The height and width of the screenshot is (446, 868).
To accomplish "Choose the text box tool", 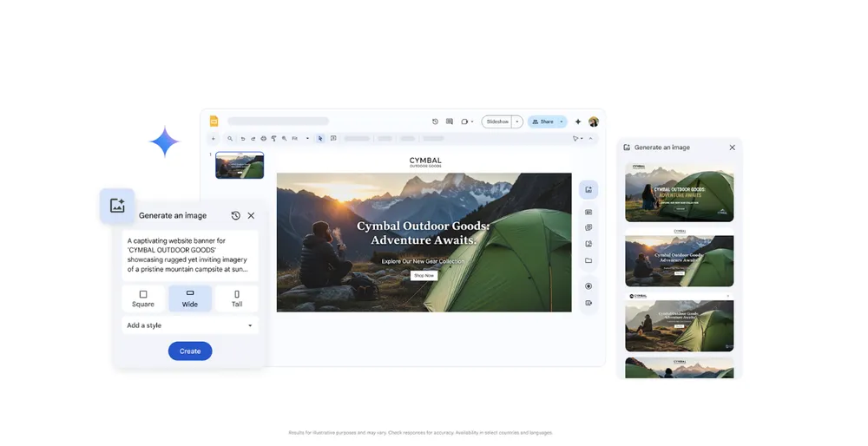I will (333, 139).
